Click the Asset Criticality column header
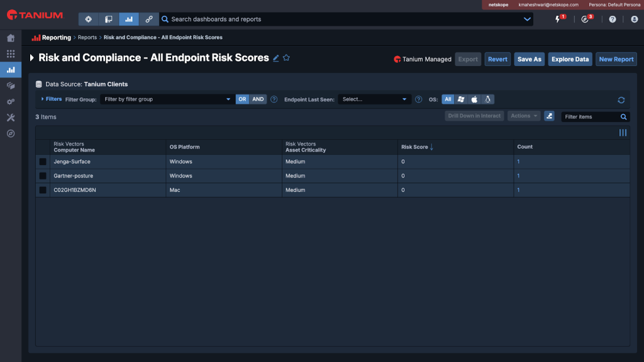The height and width of the screenshot is (362, 644). point(306,150)
